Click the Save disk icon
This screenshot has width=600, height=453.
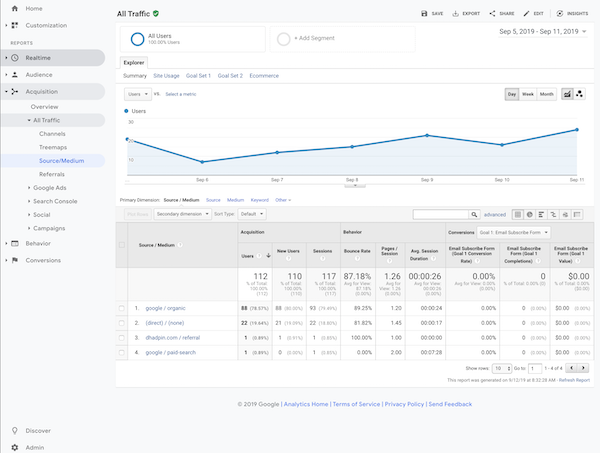pos(424,13)
